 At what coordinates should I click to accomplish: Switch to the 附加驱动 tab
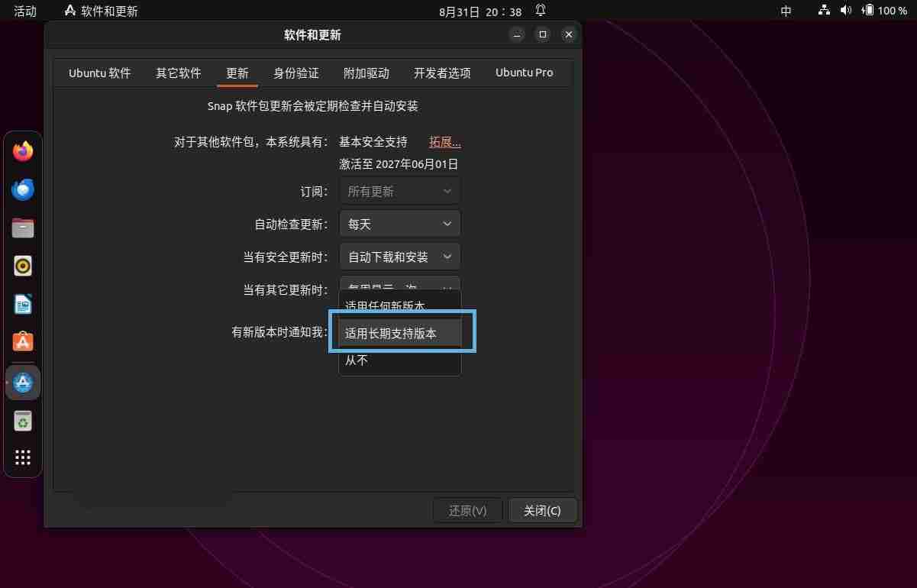(367, 73)
